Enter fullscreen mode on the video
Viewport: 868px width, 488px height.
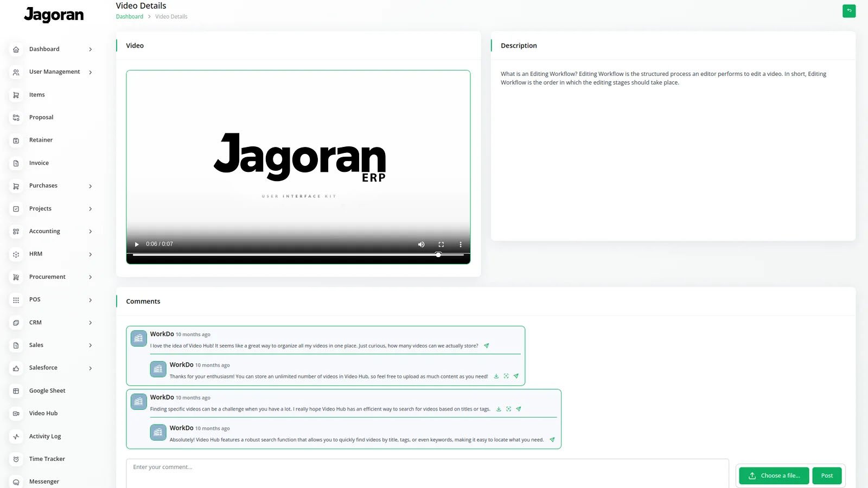click(441, 245)
